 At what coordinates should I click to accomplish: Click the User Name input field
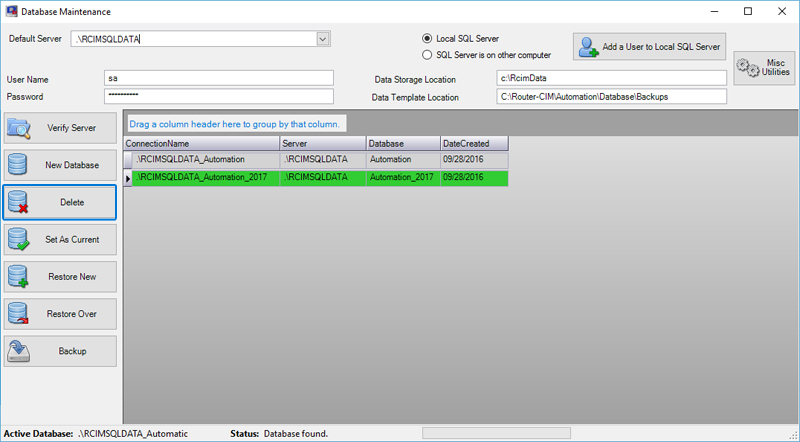tap(218, 78)
